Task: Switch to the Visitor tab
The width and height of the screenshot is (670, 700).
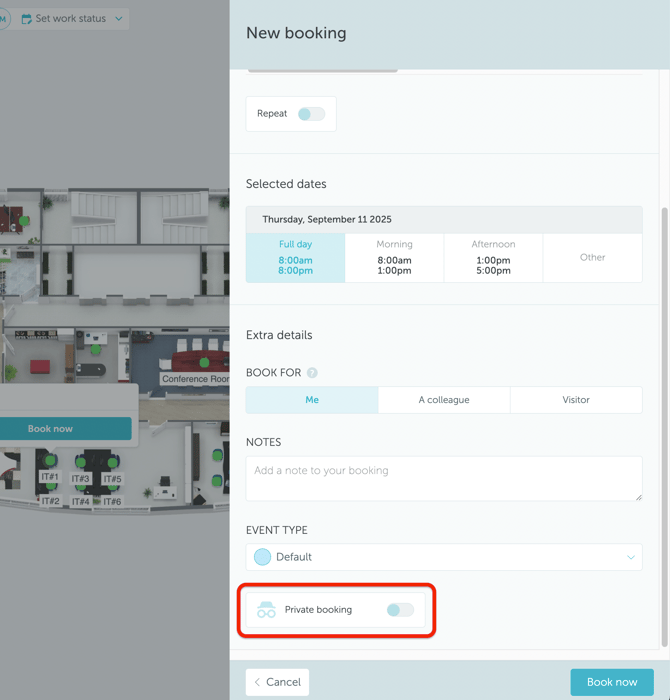Action: (x=576, y=400)
